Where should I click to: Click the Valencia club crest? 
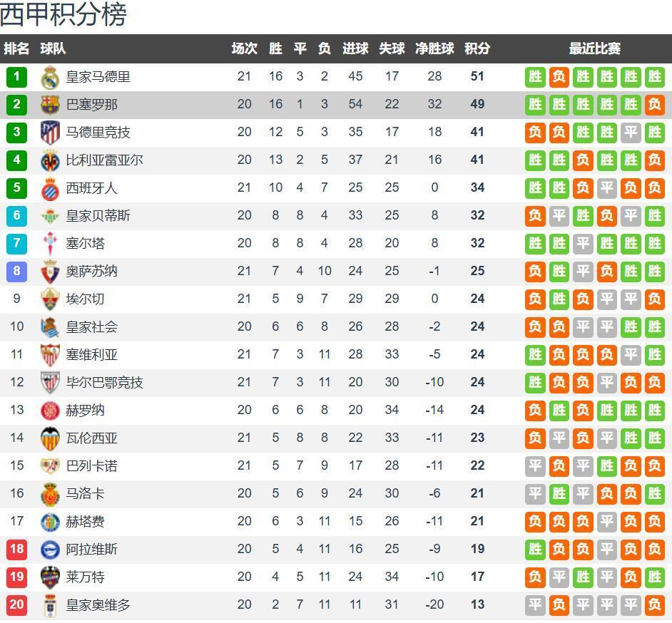[x=49, y=438]
